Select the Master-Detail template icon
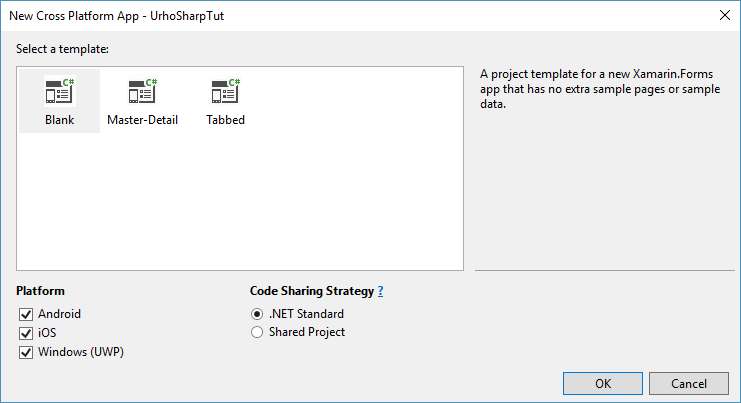Image resolution: width=741 pixels, height=403 pixels. pyautogui.click(x=143, y=91)
